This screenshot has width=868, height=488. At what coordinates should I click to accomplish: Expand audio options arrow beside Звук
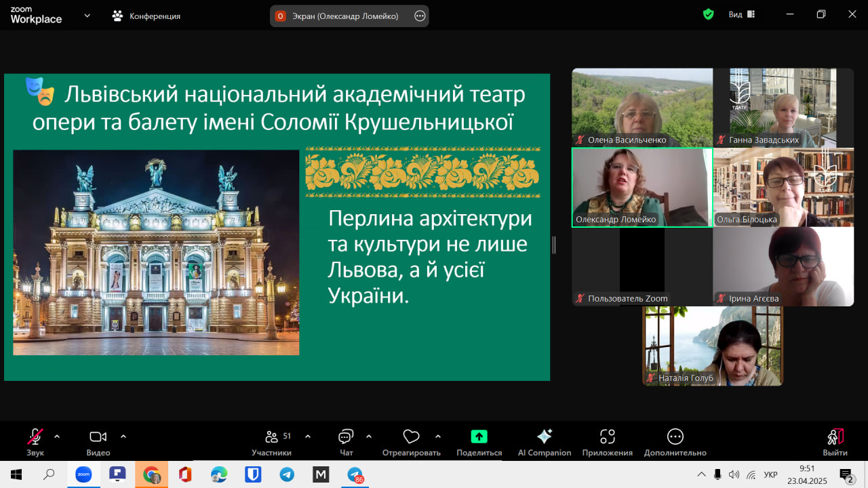[x=57, y=436]
